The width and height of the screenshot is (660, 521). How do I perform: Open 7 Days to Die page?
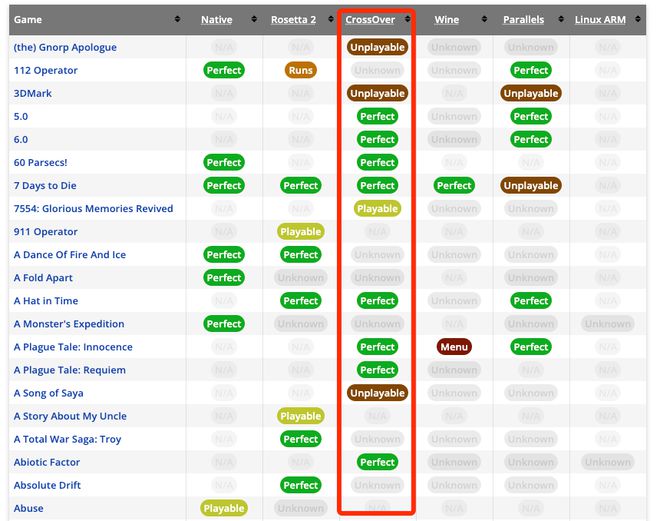point(45,186)
